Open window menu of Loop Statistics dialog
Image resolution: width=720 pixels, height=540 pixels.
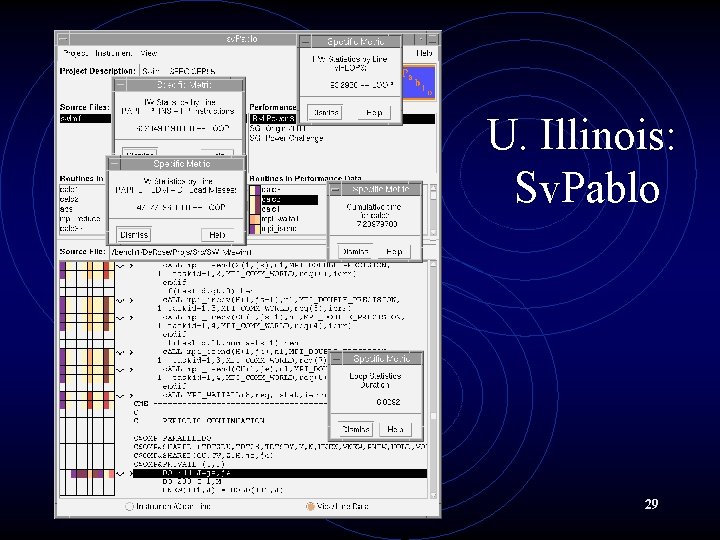[x=337, y=359]
